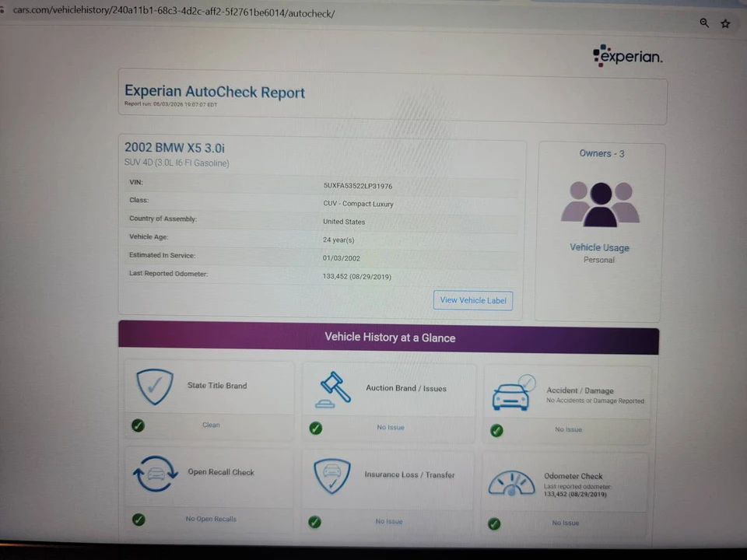Image resolution: width=747 pixels, height=560 pixels.
Task: Click the browser address bar URL
Action: tap(174, 12)
